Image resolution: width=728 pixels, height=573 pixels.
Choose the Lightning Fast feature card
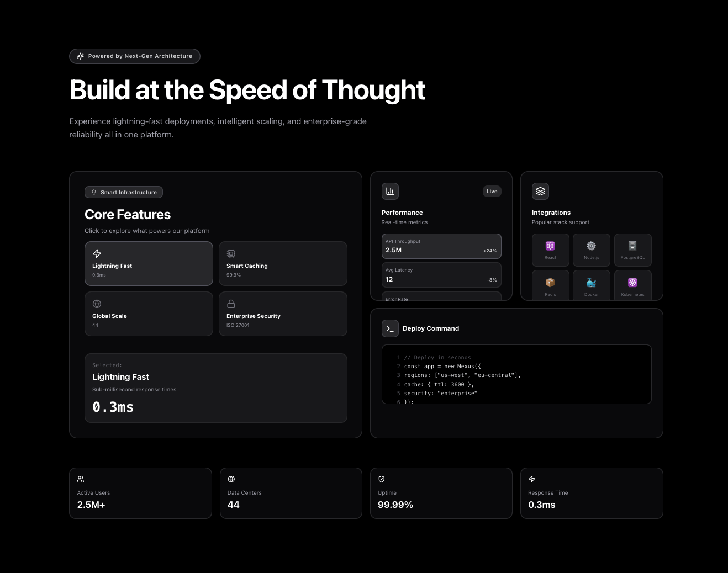coord(149,263)
